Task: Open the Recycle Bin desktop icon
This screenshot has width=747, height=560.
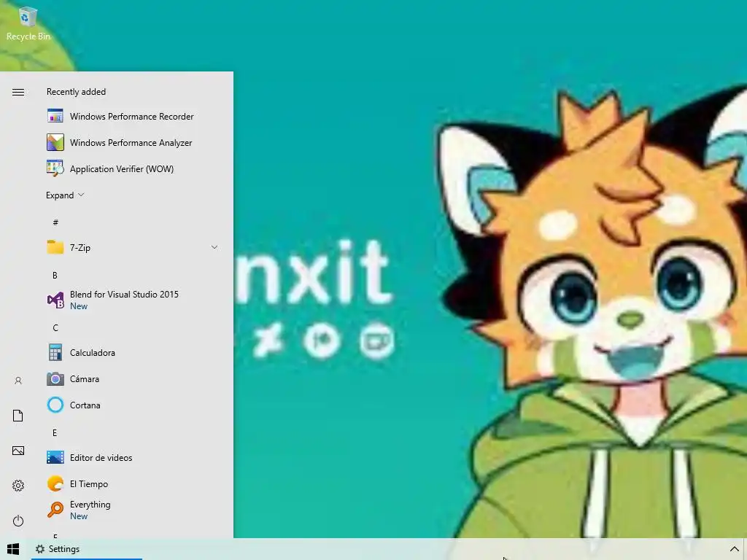Action: (28, 24)
